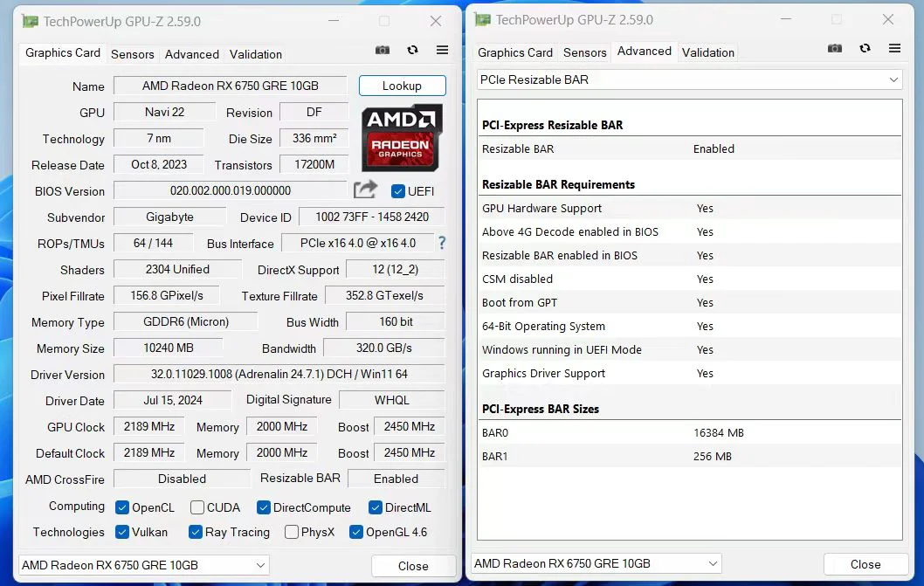
Task: Switch to Sensors tab in right window
Action: click(584, 52)
